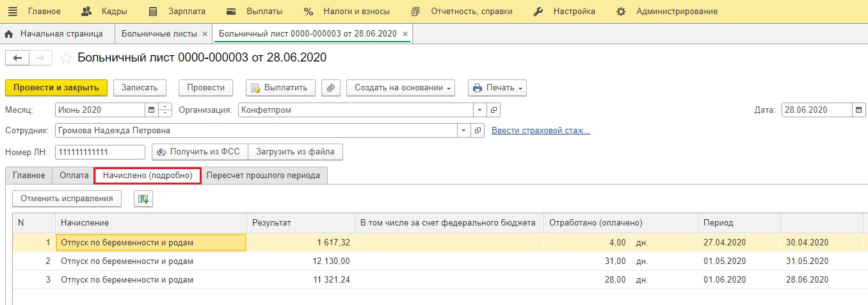Switch to the Оплата tab
Image resolution: width=868 pixels, height=305 pixels.
[74, 175]
